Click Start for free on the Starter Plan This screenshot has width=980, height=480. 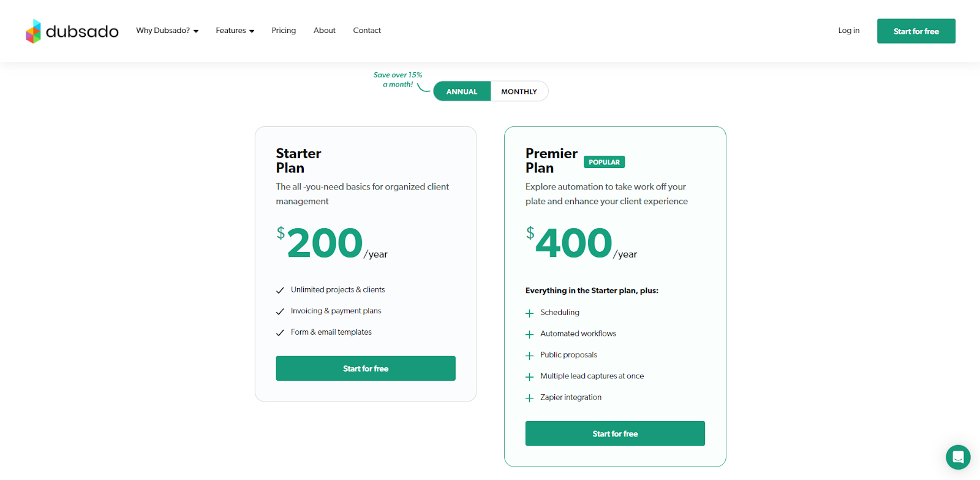[365, 368]
